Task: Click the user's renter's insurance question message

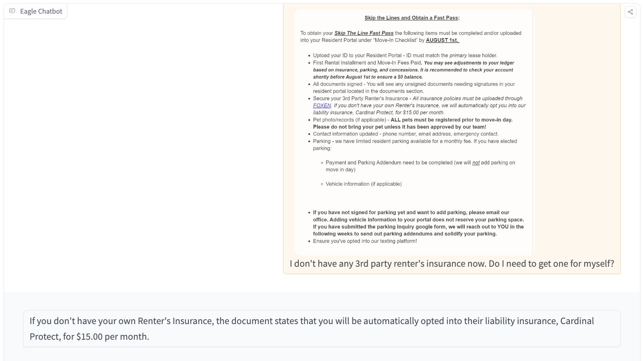Action: (x=452, y=264)
